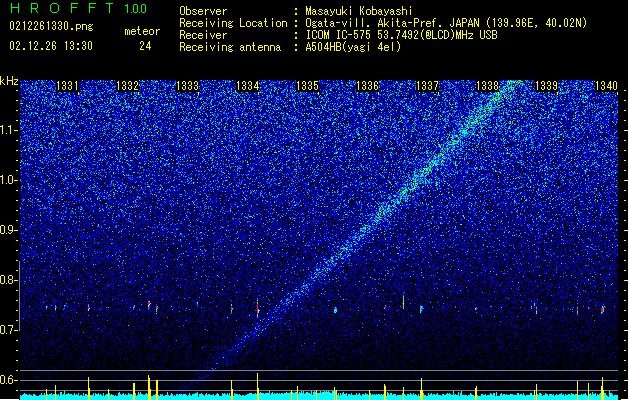Click the 1332 time marker

click(x=128, y=85)
